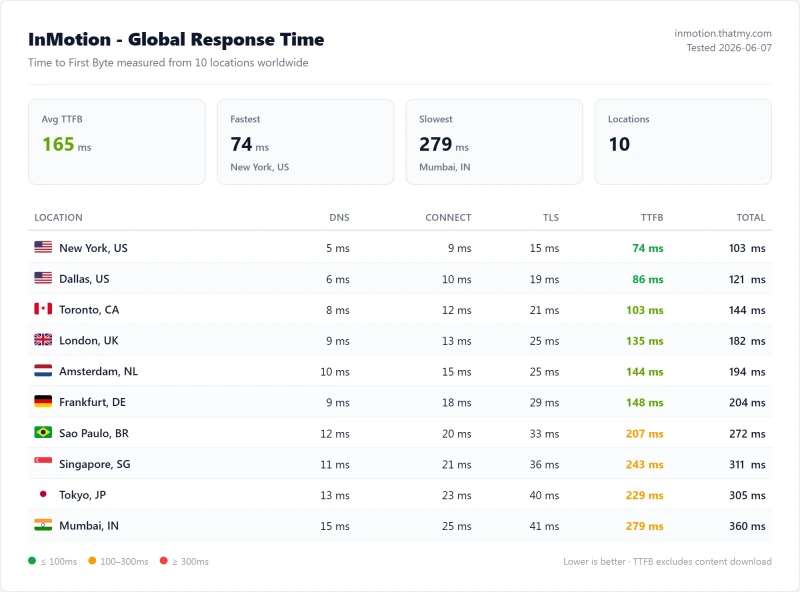This screenshot has height=592, width=800.
Task: Select the Fastest 74 ms card
Action: [306, 142]
